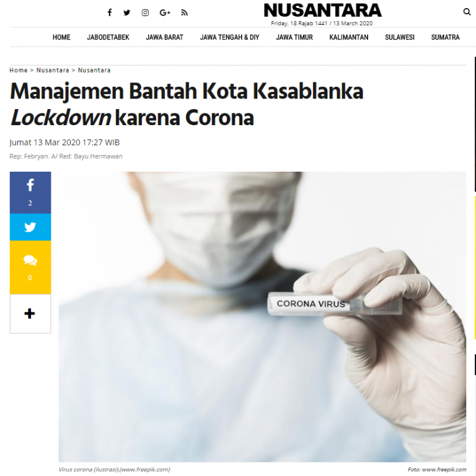This screenshot has width=476, height=476.
Task: Share article via blue Facebook button
Action: coord(30,193)
